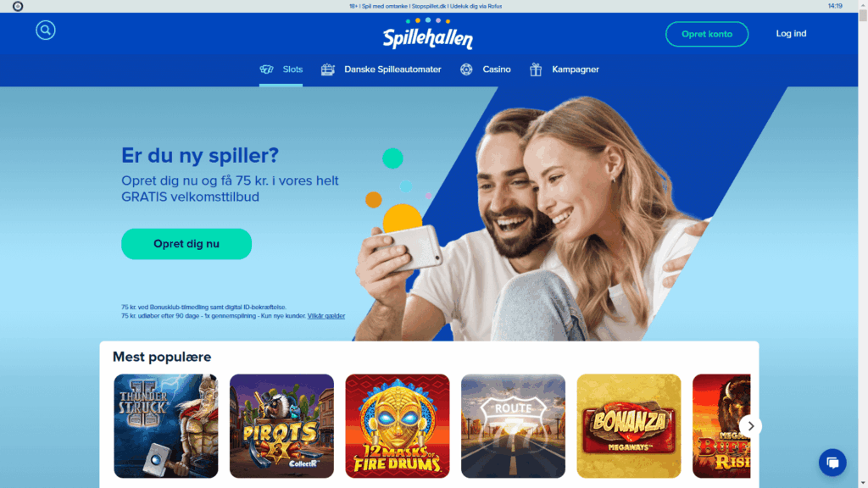Click the Casino chip icon

coord(466,69)
